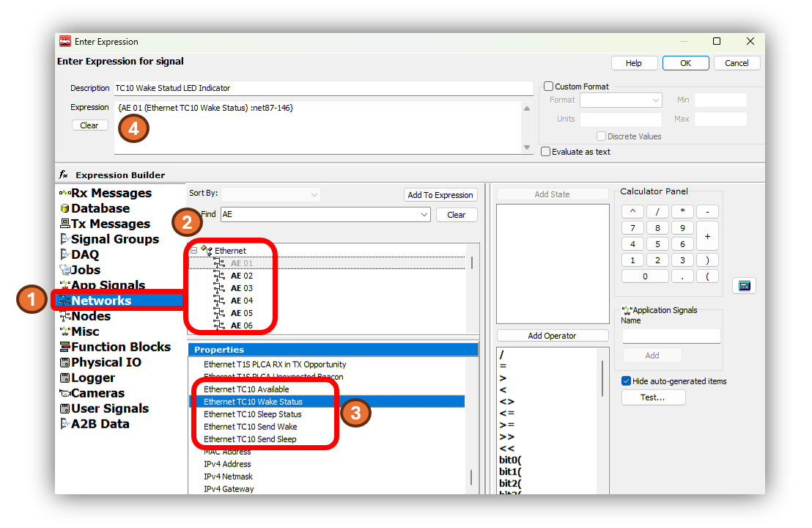Viewport: 812px width, 528px height.
Task: Click the Add To Expression button
Action: [x=440, y=195]
